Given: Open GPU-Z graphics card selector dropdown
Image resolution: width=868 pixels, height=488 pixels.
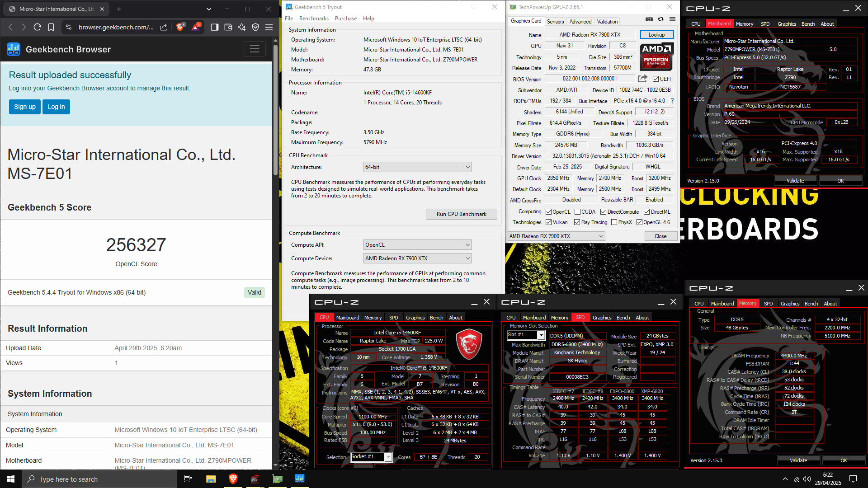Looking at the screenshot, I should (x=556, y=236).
